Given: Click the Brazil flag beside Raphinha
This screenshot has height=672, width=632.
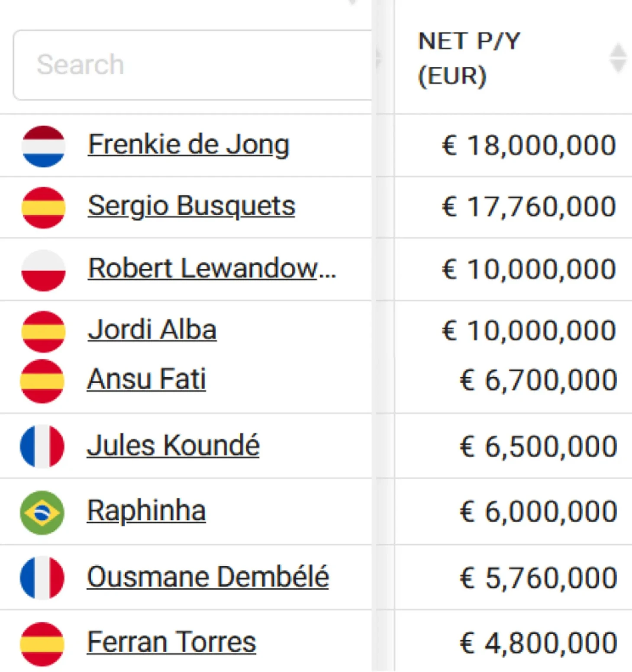Looking at the screenshot, I should coord(42,512).
